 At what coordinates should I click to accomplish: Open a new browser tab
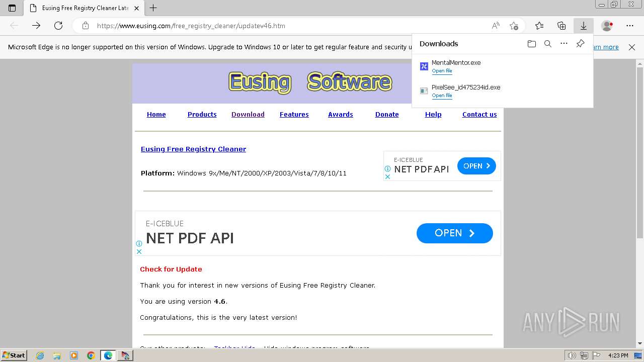click(x=153, y=8)
